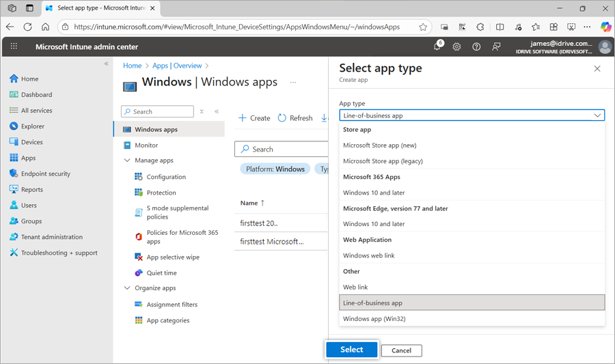The width and height of the screenshot is (615, 364).
Task: Open the notifications bell icon
Action: [437, 47]
